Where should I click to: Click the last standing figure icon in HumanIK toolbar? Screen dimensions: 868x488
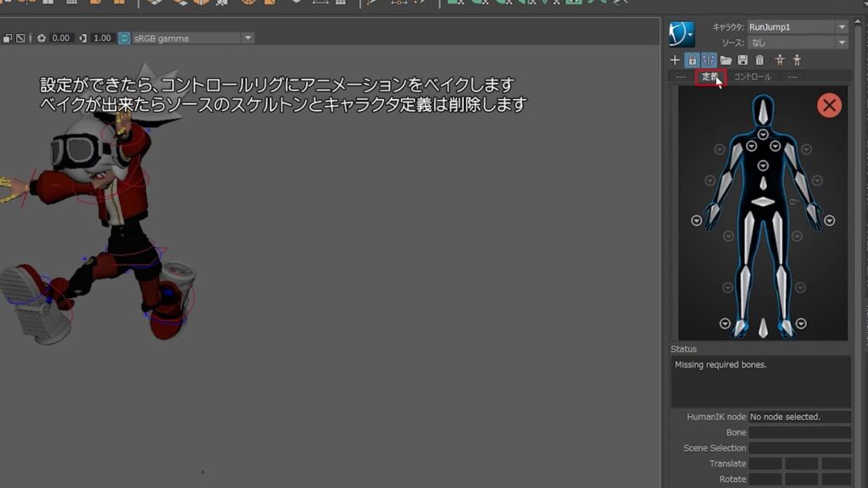coord(797,60)
